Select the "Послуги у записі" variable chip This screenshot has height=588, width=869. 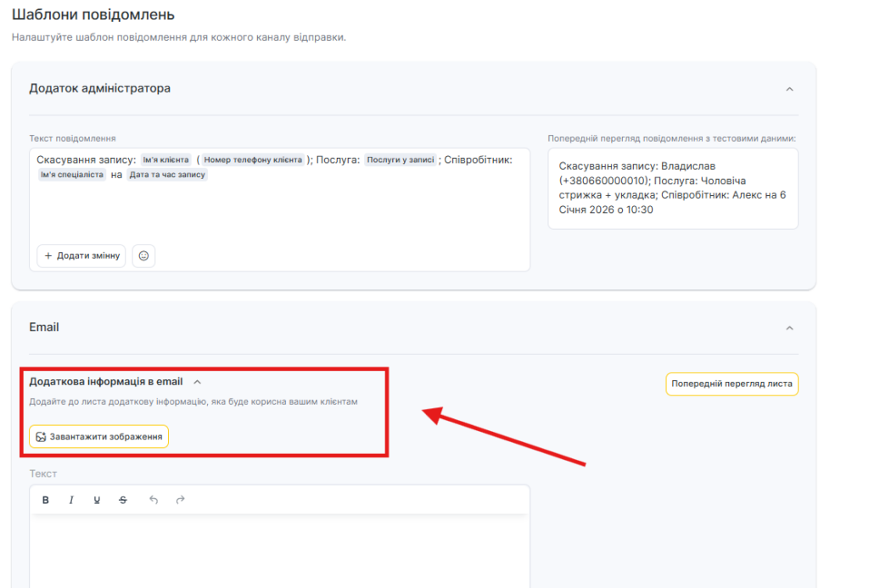tap(401, 160)
